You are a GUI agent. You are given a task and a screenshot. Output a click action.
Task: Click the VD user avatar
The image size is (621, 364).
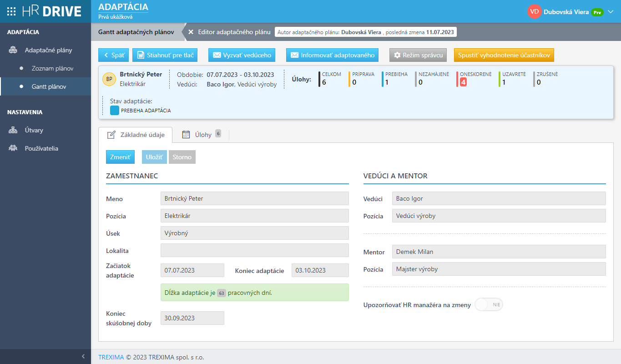coord(534,12)
